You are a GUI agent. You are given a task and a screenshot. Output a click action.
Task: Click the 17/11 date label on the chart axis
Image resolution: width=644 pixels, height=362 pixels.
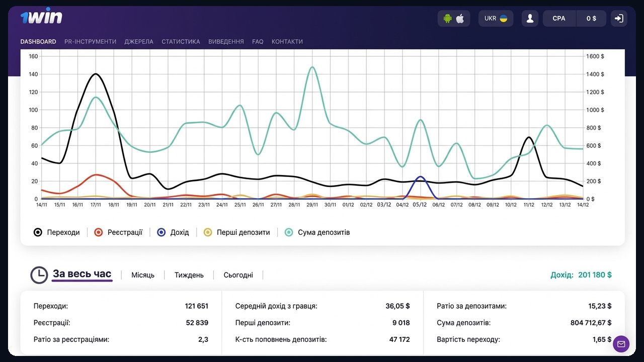[x=96, y=205]
